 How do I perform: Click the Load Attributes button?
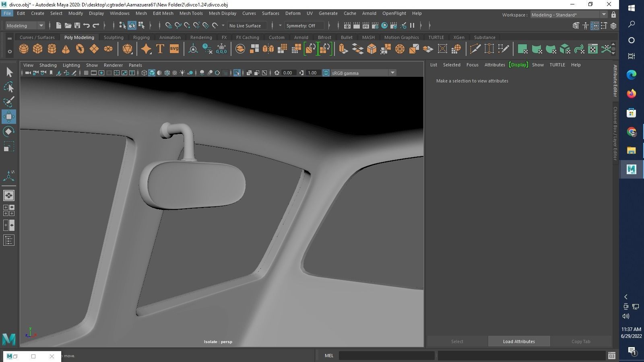[519, 341]
